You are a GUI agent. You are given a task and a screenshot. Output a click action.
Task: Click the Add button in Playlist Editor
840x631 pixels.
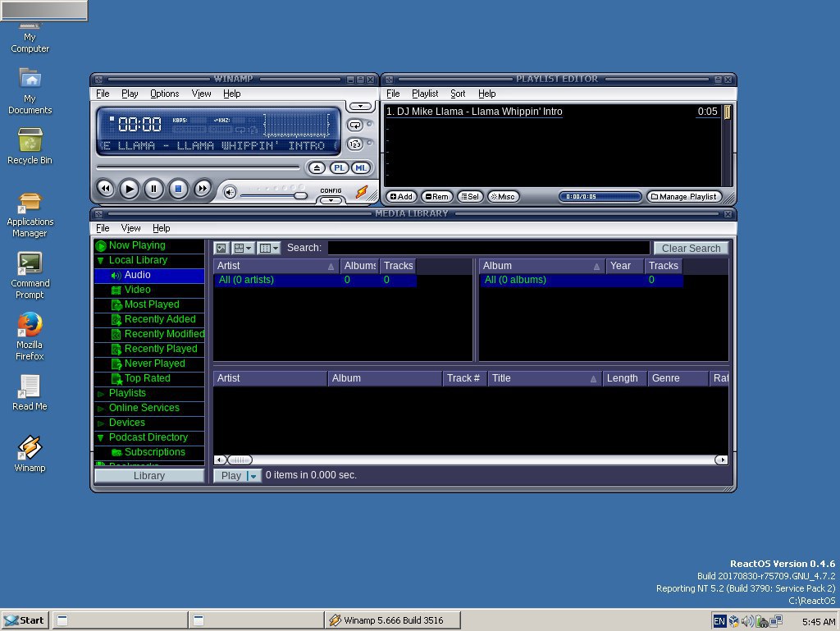click(401, 197)
